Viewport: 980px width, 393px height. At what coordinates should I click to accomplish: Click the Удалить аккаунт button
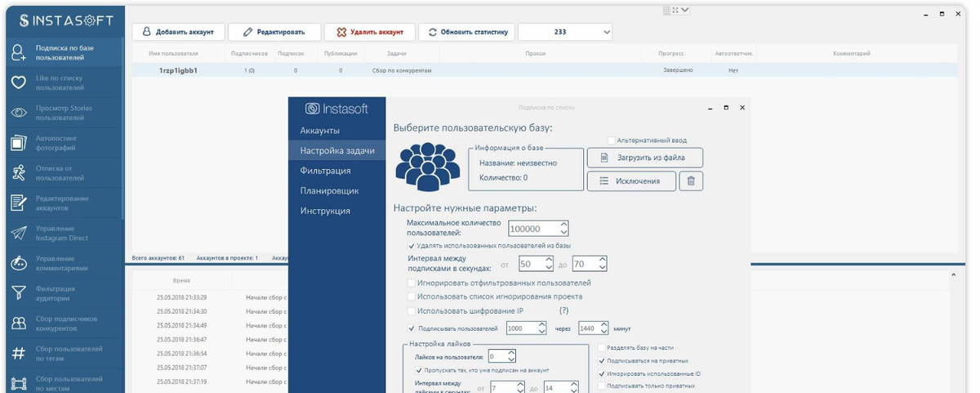tap(369, 32)
